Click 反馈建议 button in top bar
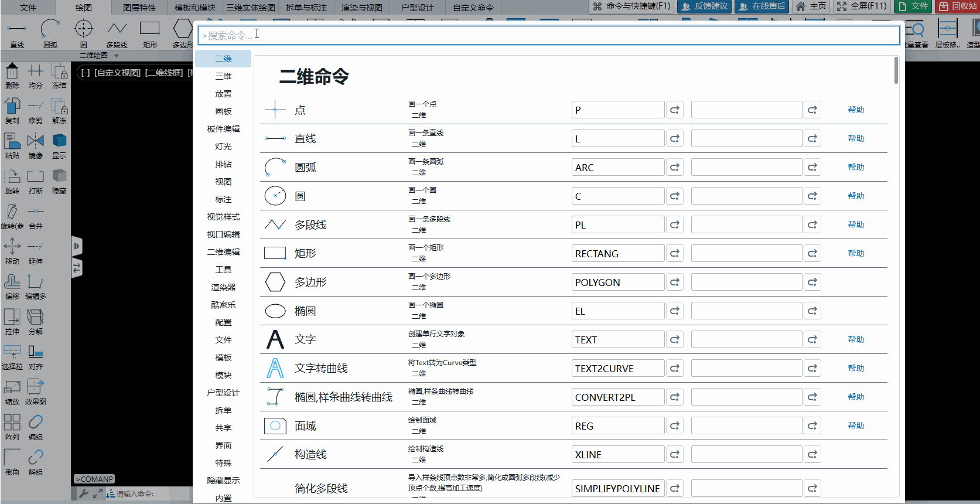This screenshot has width=980, height=504. [x=704, y=6]
